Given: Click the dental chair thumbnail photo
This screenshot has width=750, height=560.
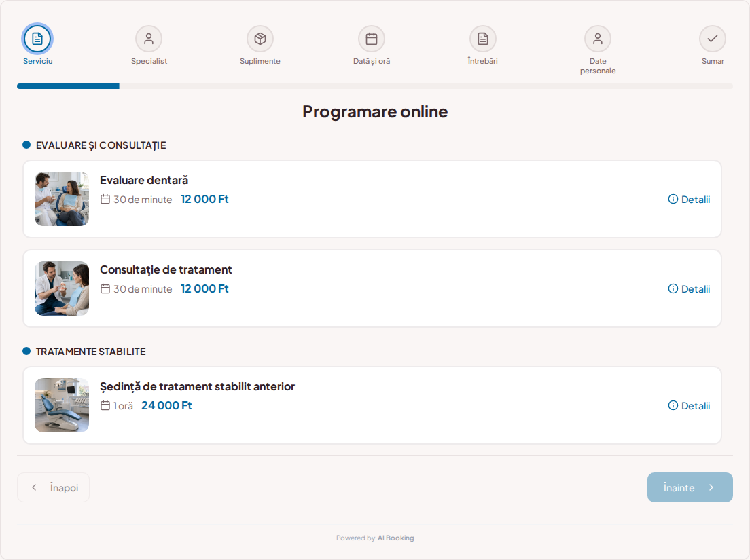Looking at the screenshot, I should tap(62, 405).
